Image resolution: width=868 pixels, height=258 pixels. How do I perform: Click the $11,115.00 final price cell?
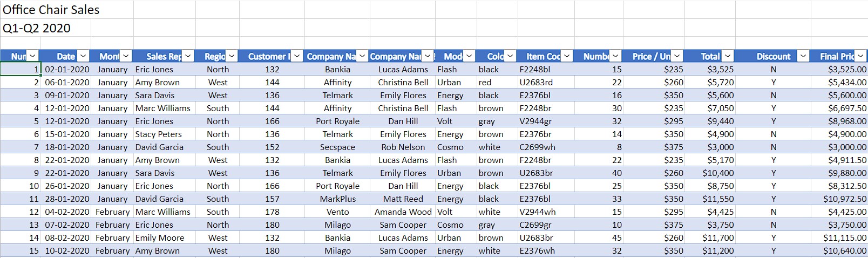click(x=839, y=237)
